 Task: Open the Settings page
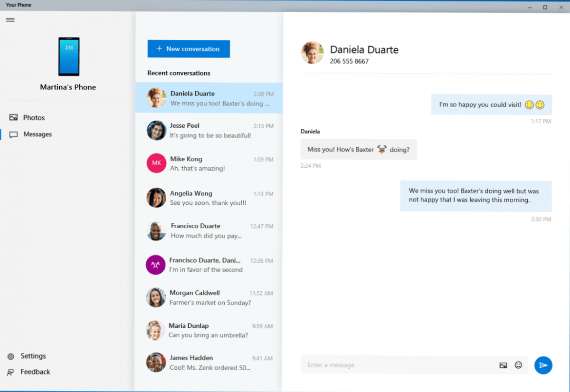33,356
